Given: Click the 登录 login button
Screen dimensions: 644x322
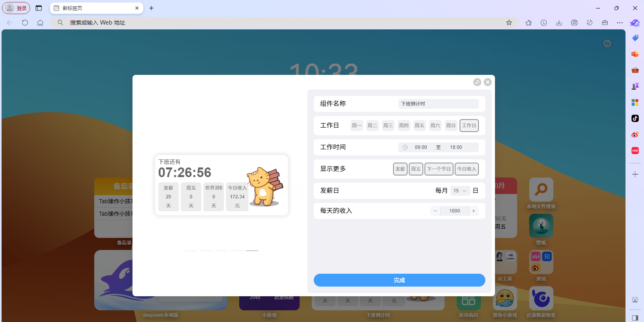Looking at the screenshot, I should (x=17, y=8).
